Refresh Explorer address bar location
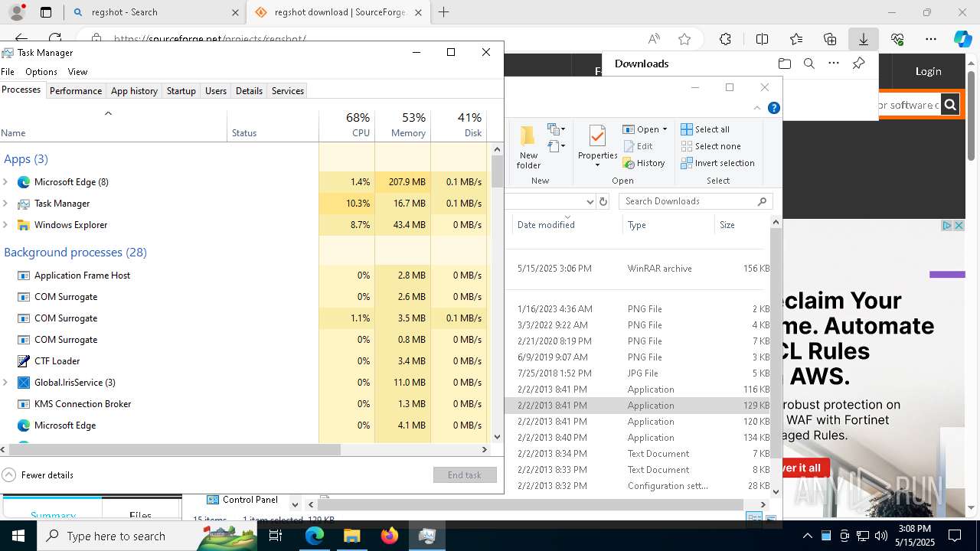Image resolution: width=980 pixels, height=551 pixels. click(x=603, y=201)
